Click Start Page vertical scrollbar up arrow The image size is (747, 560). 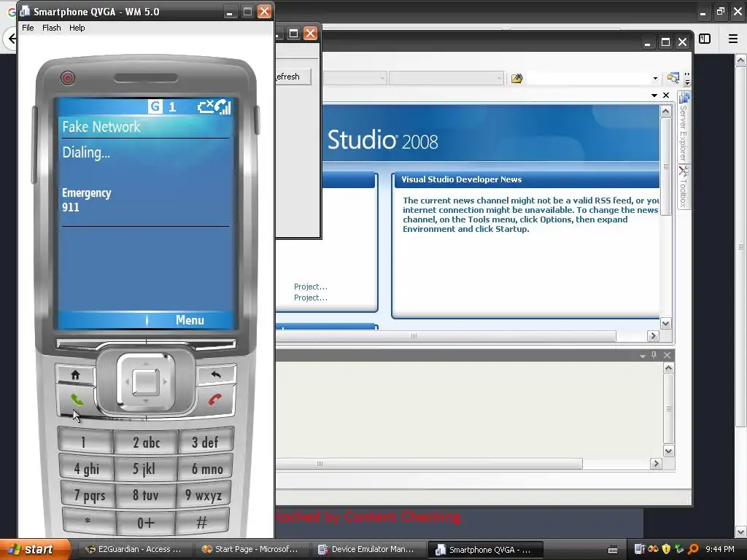coord(665,112)
